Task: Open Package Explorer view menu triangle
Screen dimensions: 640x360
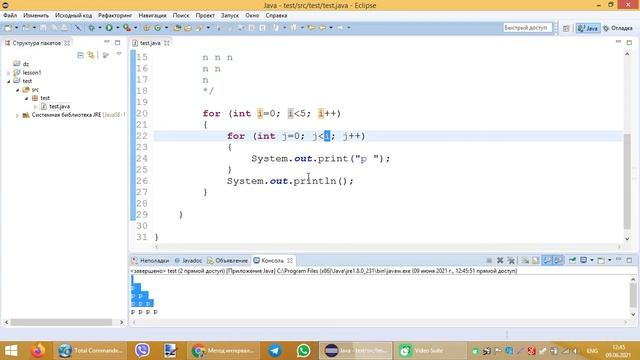Action: 119,54
